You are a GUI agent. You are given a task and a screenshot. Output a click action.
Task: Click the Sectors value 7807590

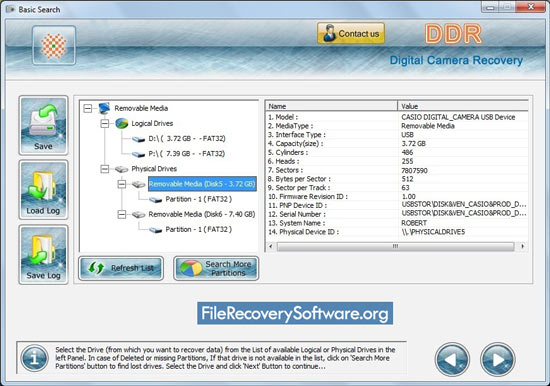coord(414,171)
